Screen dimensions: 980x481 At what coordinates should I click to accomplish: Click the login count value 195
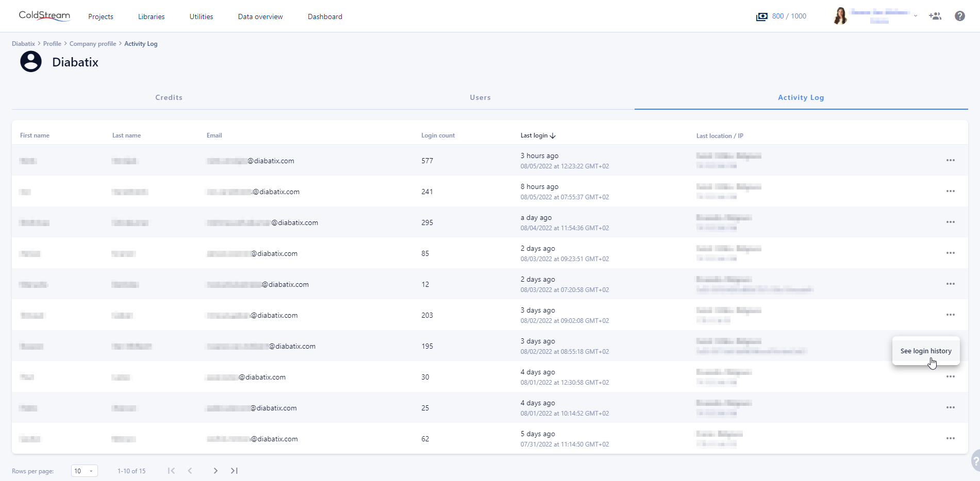pyautogui.click(x=427, y=346)
